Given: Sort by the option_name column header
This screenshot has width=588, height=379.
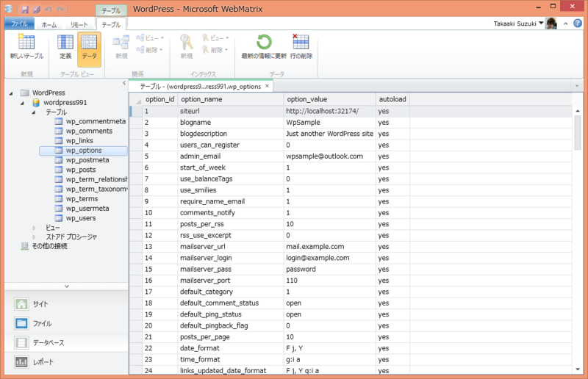Looking at the screenshot, I should point(230,99).
